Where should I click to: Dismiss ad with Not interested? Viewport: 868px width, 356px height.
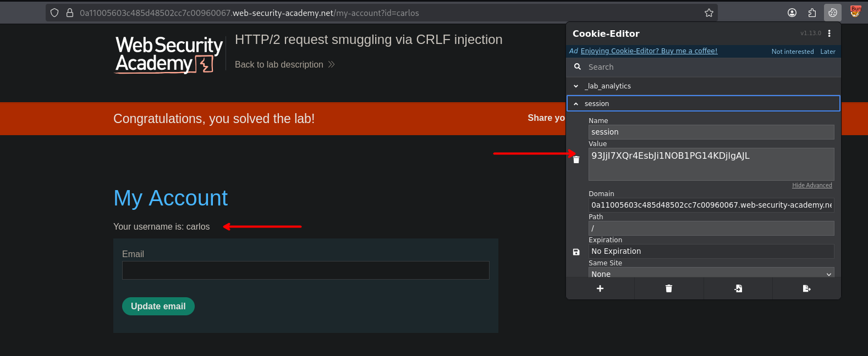[x=792, y=52]
